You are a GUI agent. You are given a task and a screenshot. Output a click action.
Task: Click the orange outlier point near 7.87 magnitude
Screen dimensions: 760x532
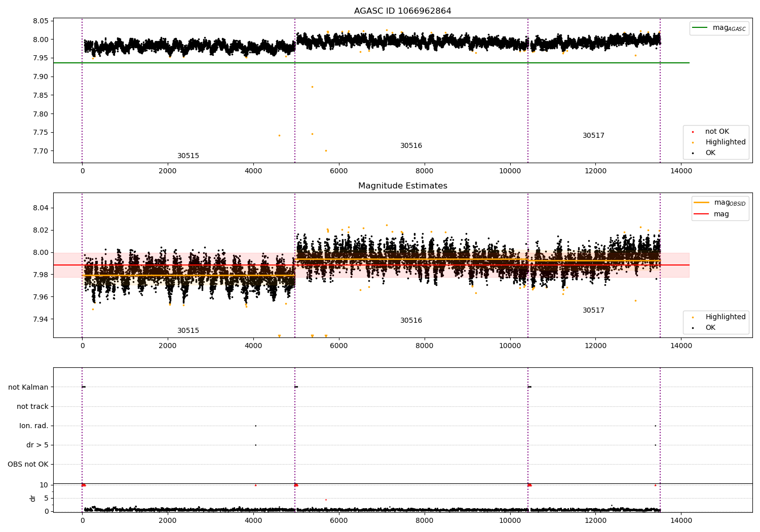(312, 87)
